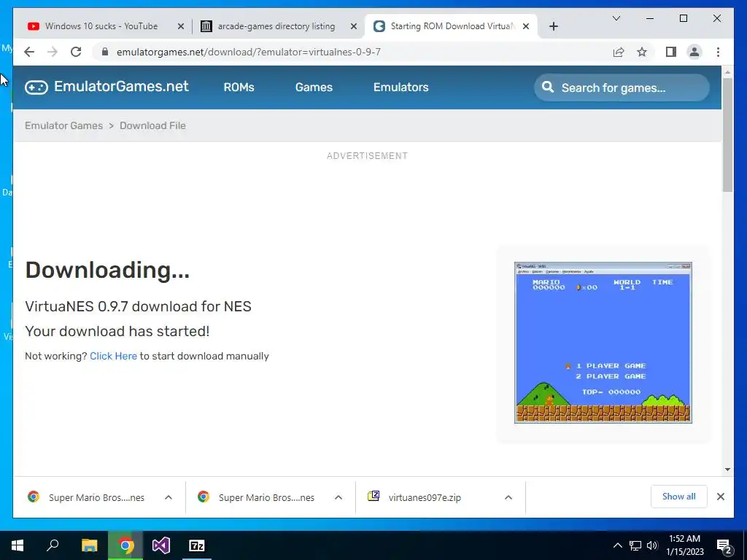The width and height of the screenshot is (747, 560).
Task: Click the address bar URL
Action: click(248, 52)
